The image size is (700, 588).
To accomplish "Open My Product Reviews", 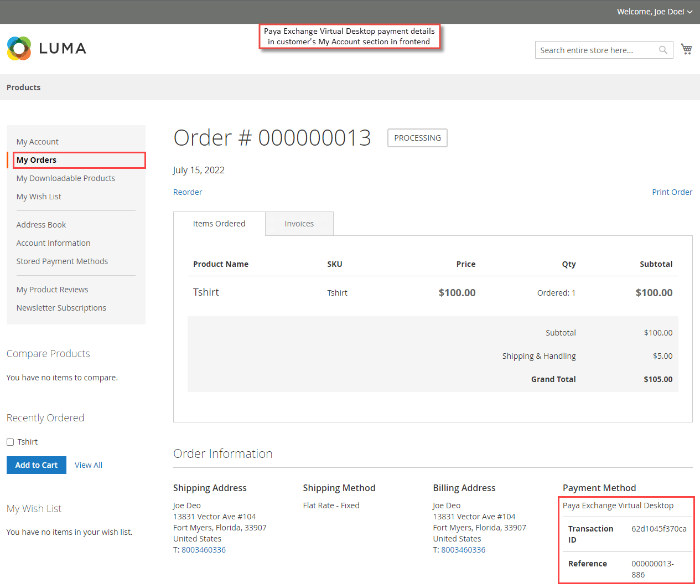I will coord(52,290).
